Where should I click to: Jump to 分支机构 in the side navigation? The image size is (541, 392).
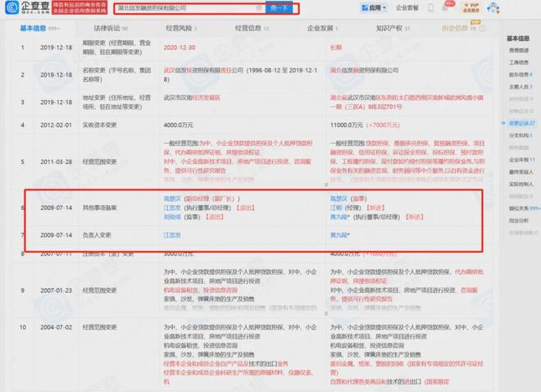click(x=521, y=135)
